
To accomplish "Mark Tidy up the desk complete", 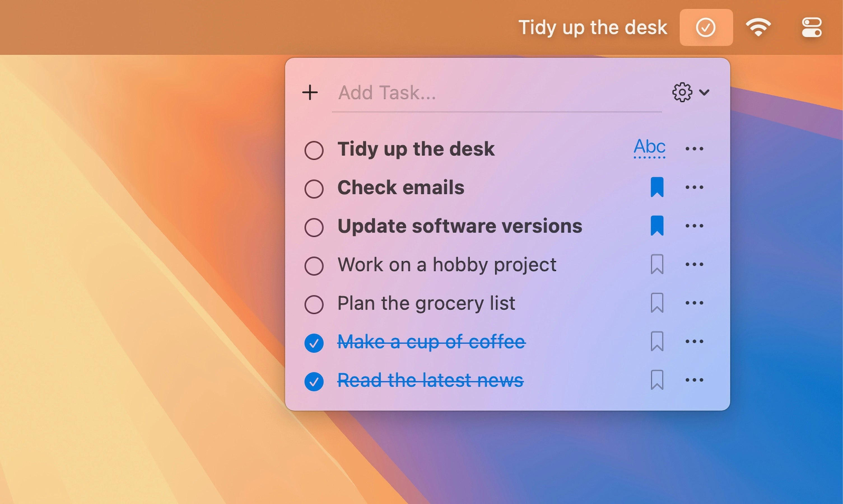I will click(x=314, y=150).
